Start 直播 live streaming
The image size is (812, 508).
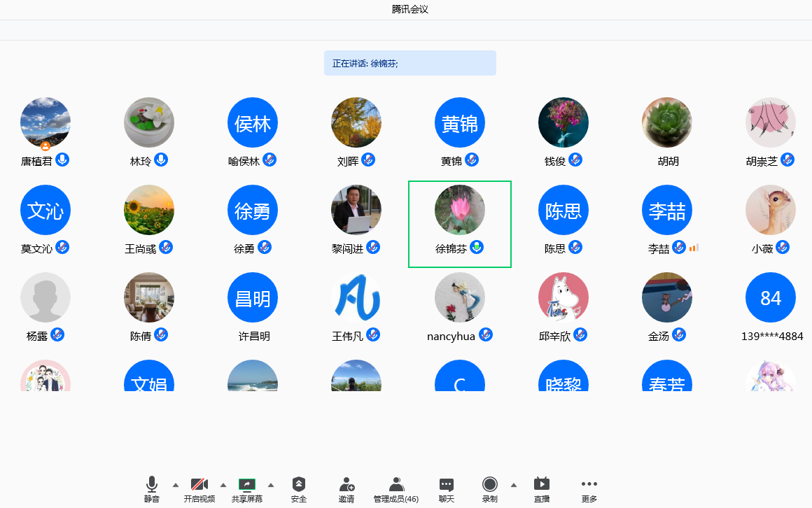click(x=541, y=484)
